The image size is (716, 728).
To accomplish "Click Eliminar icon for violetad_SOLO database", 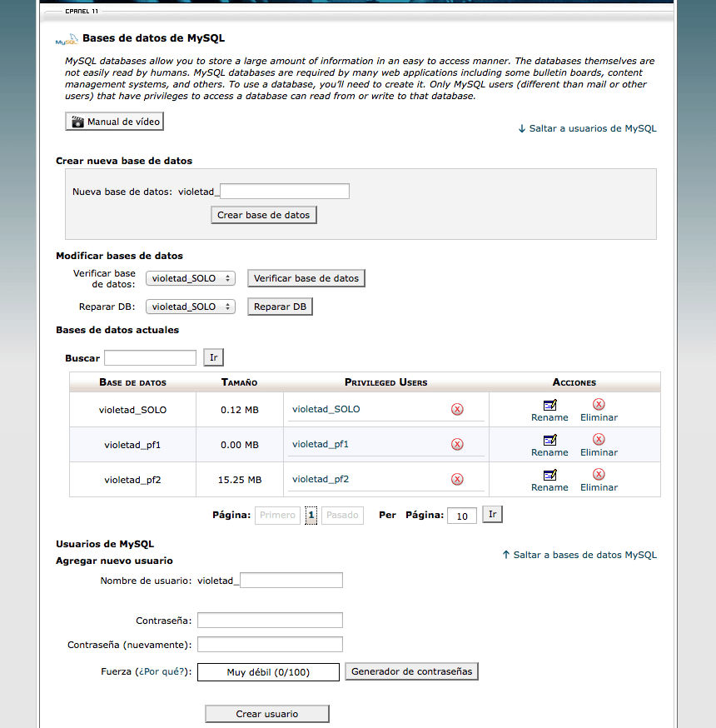I will (x=599, y=404).
